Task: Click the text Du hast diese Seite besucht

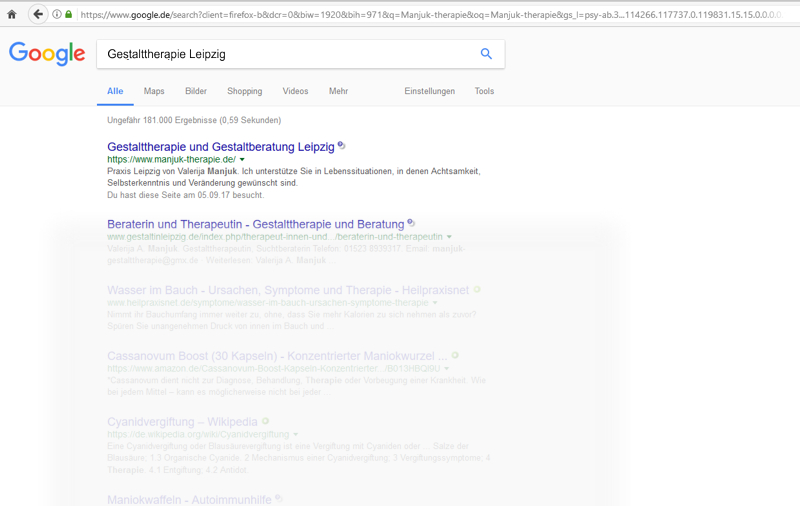Action: (186, 195)
